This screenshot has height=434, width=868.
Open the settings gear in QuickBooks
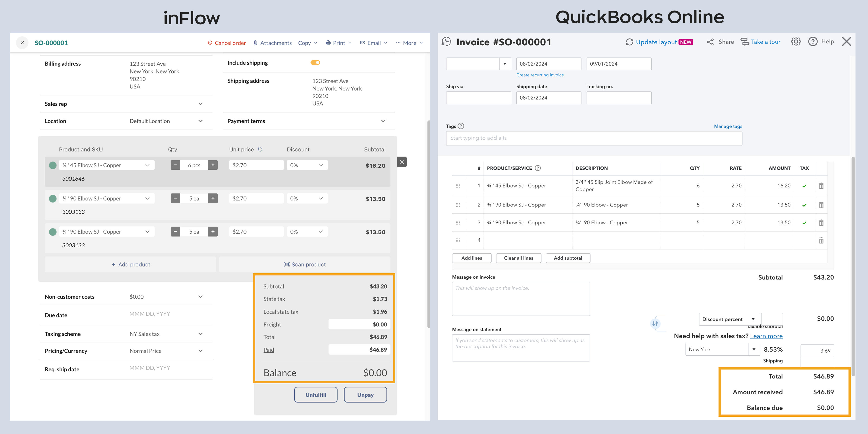pos(796,41)
